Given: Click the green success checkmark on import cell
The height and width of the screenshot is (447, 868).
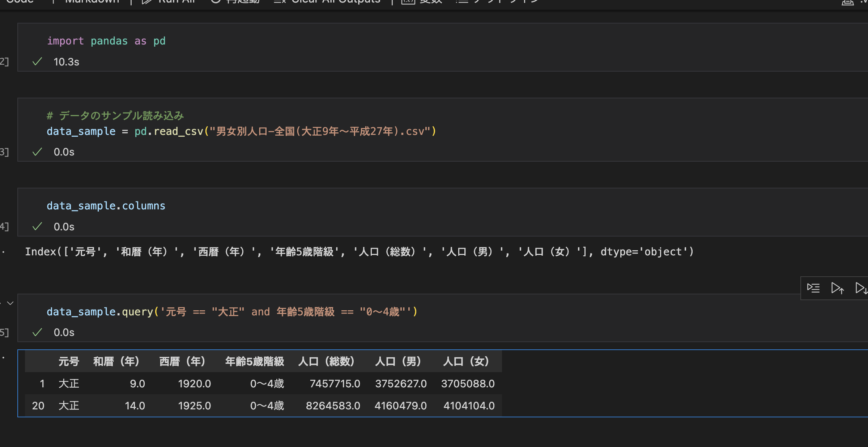Looking at the screenshot, I should [x=37, y=62].
